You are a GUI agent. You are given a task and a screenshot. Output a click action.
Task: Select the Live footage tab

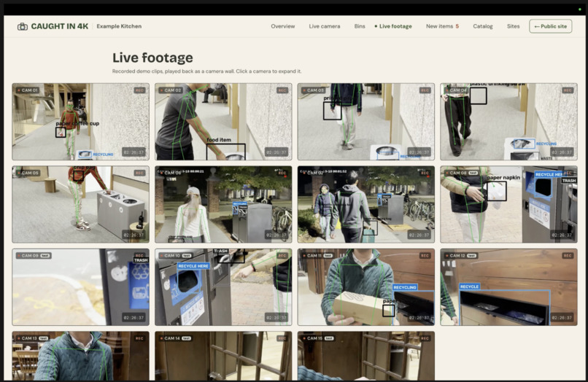pyautogui.click(x=393, y=26)
